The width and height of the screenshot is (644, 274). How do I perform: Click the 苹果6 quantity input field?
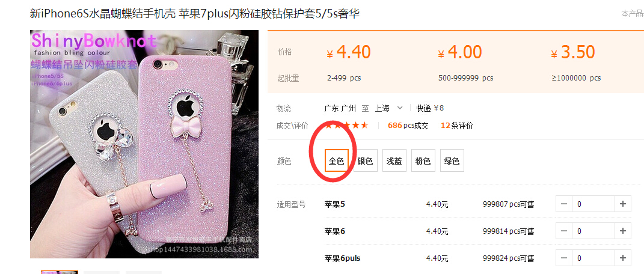point(593,231)
